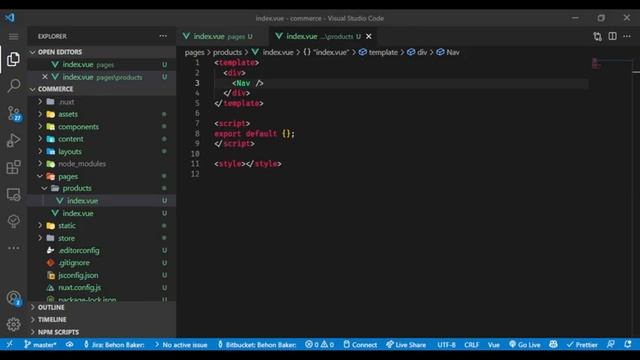640x360 pixels.
Task: Expand the layouts folder
Action: tap(40, 151)
